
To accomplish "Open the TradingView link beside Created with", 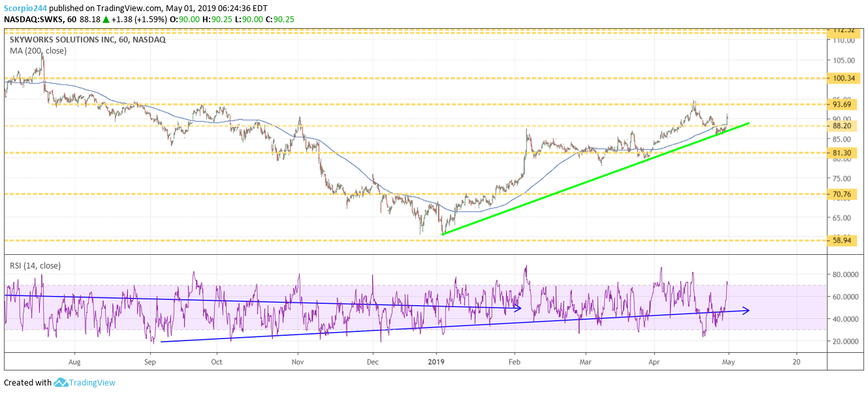I will click(x=92, y=383).
